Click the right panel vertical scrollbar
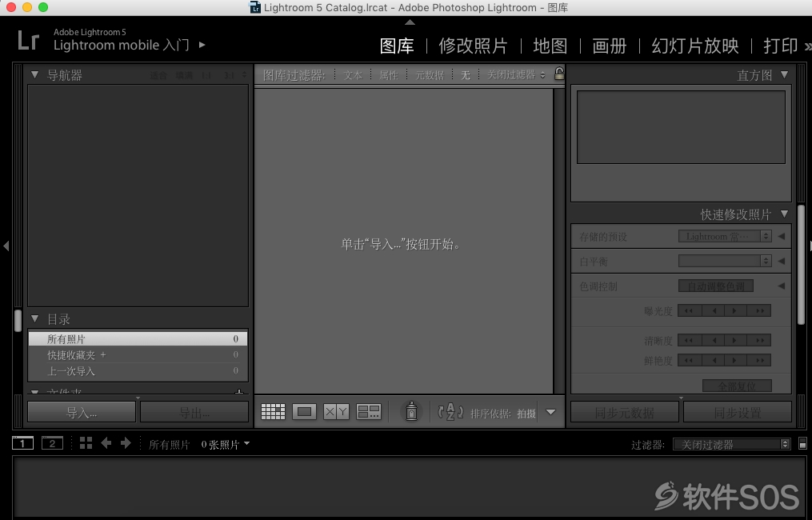Viewport: 812px width, 520px height. (801, 264)
